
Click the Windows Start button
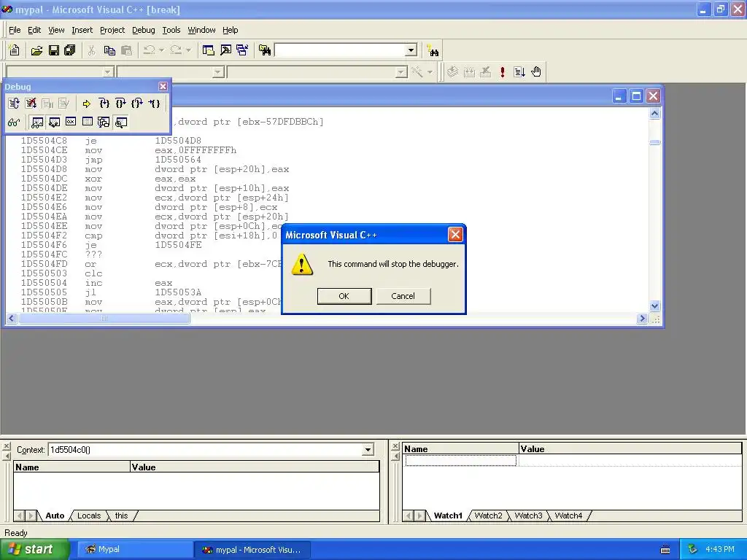coord(34,550)
